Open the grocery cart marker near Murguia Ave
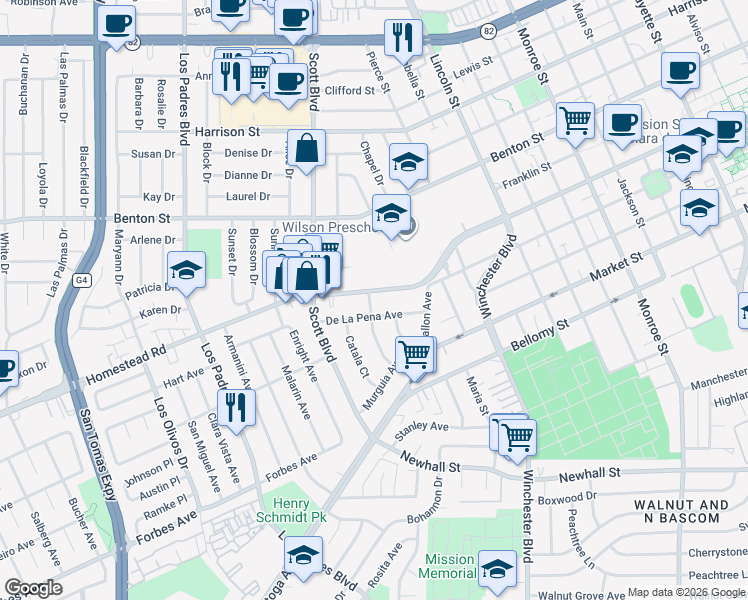Viewport: 748px width, 600px height. click(x=415, y=357)
